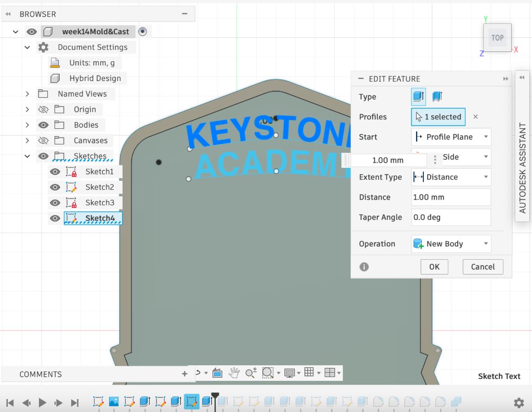Click the Taper Angle 0.0 deg field

coord(451,217)
